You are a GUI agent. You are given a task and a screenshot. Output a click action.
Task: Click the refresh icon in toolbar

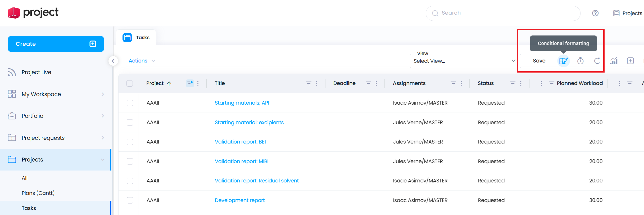(597, 61)
